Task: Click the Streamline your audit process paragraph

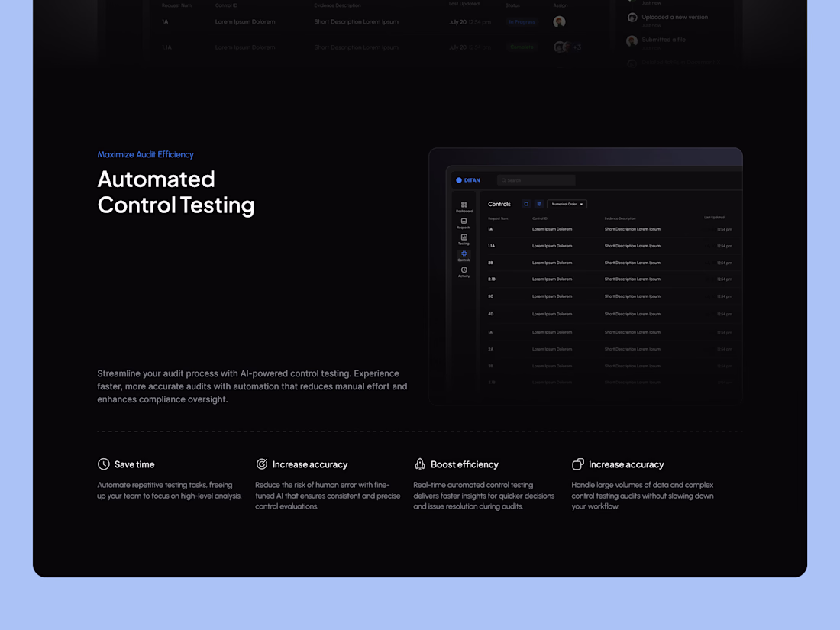Action: click(x=252, y=386)
